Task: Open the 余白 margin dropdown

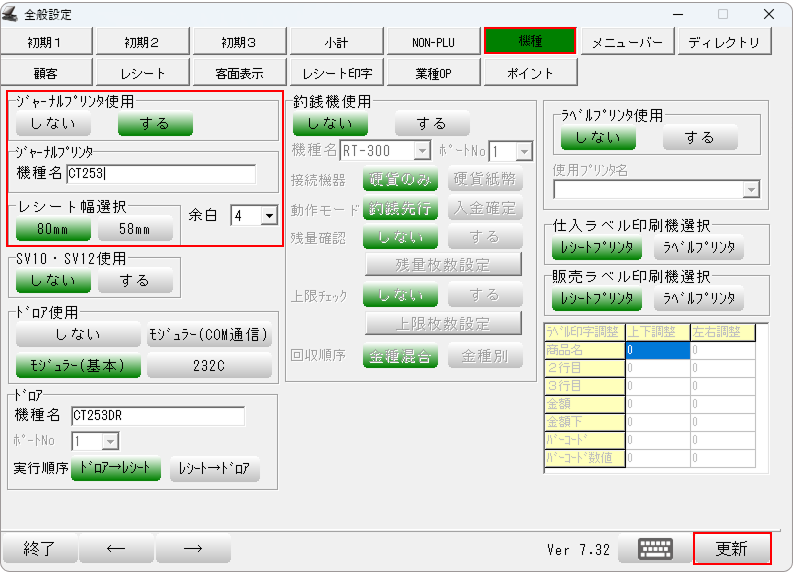Action: coord(268,215)
